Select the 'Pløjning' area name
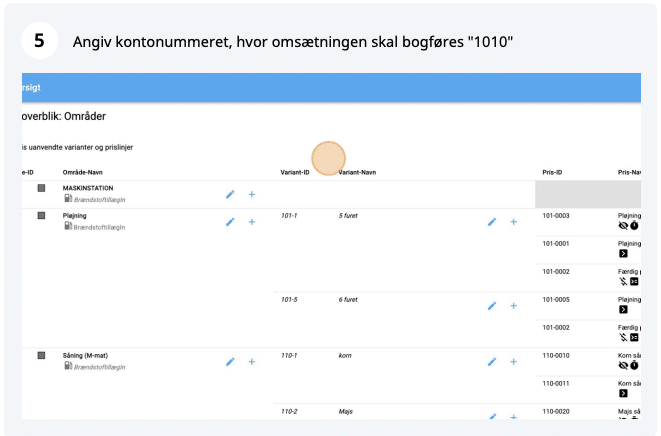Viewport: 661px width, 436px height. coord(74,215)
